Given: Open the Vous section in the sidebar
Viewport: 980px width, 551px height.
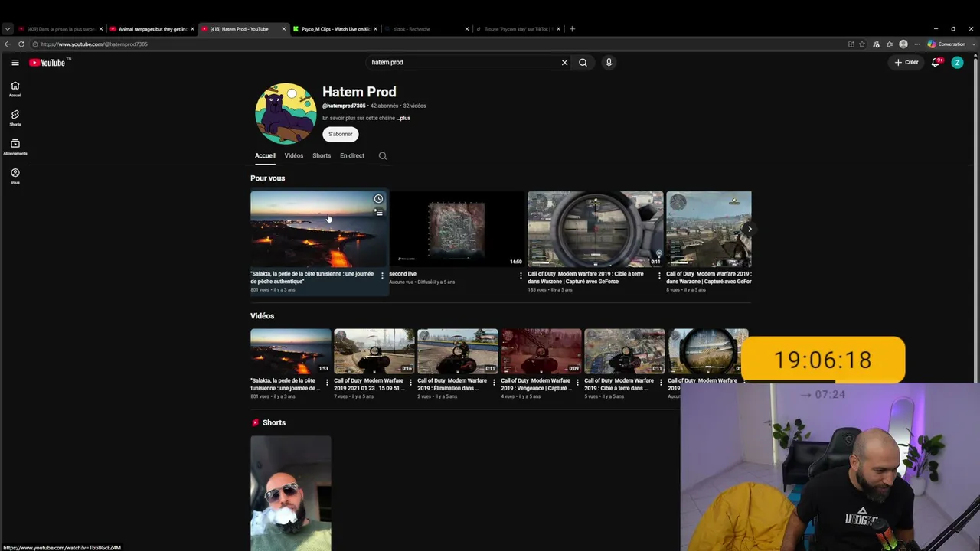Looking at the screenshot, I should click(x=15, y=176).
